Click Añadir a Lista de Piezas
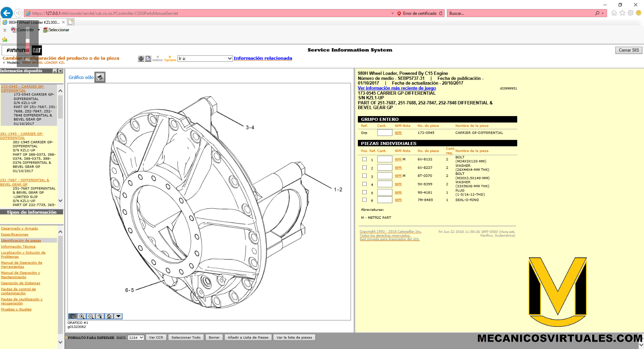 point(248,337)
